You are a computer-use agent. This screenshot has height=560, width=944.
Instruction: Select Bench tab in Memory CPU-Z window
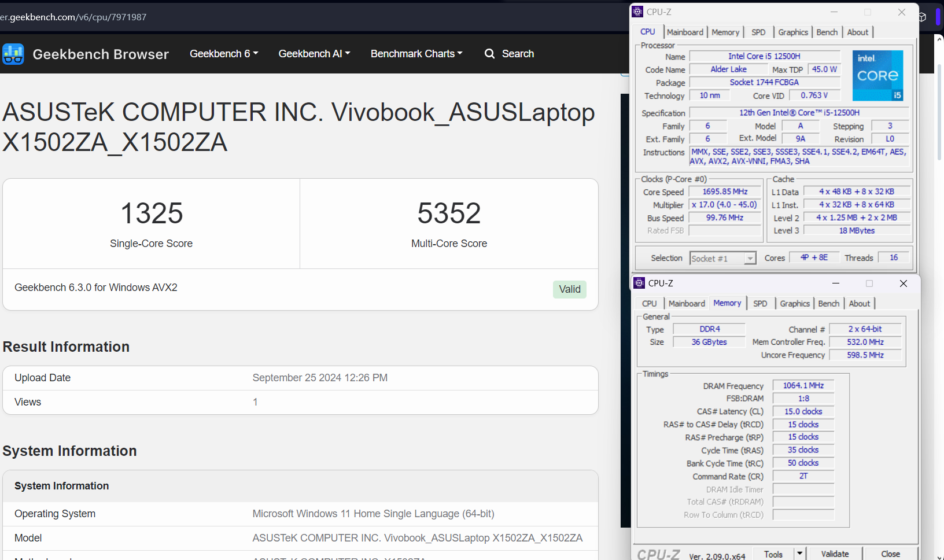829,304
